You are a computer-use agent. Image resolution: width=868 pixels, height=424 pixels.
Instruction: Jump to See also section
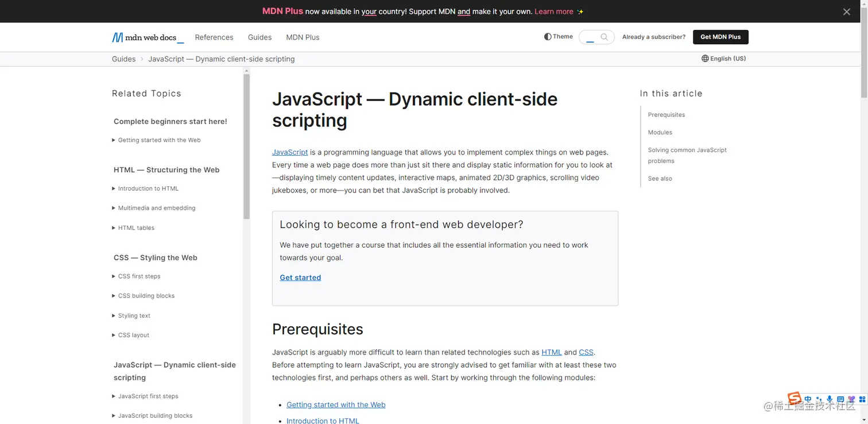point(660,179)
